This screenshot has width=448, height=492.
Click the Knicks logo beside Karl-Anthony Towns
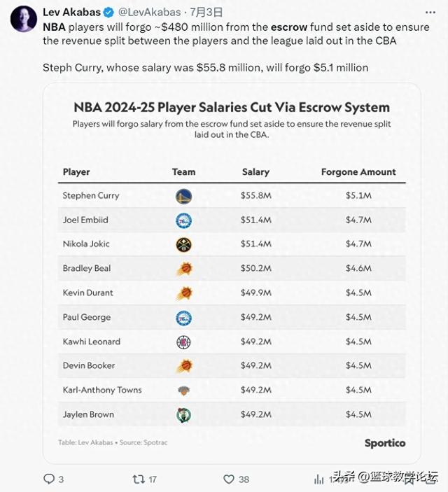[x=183, y=391]
